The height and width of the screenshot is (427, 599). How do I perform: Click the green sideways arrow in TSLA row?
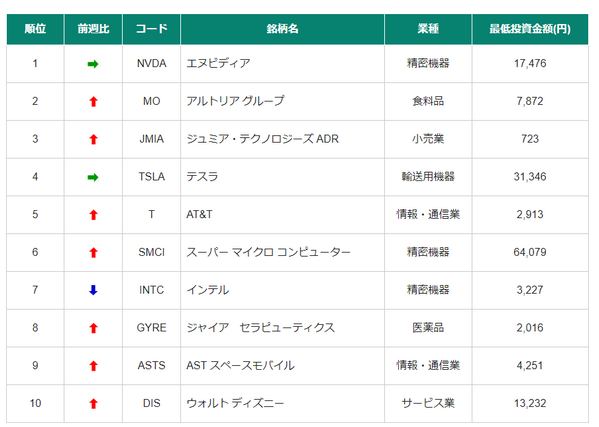[x=93, y=177]
